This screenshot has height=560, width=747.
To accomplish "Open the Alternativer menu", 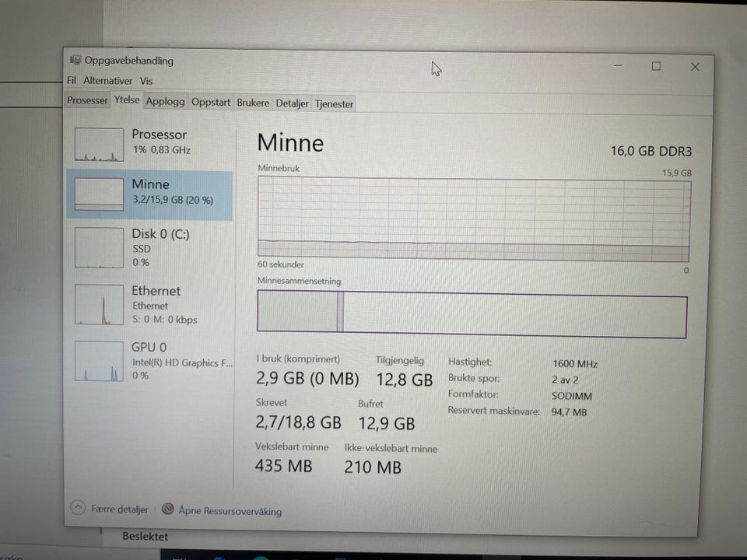I will click(107, 80).
